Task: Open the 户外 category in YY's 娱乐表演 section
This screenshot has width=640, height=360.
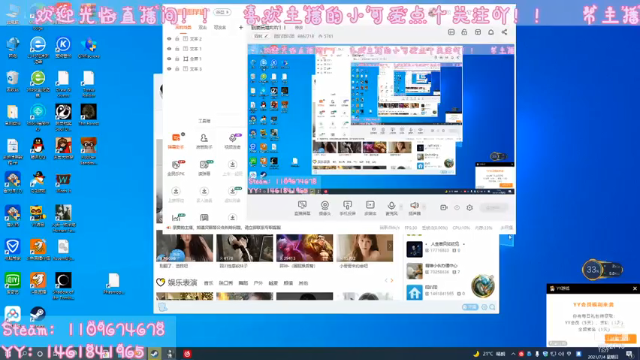Action: [258, 283]
